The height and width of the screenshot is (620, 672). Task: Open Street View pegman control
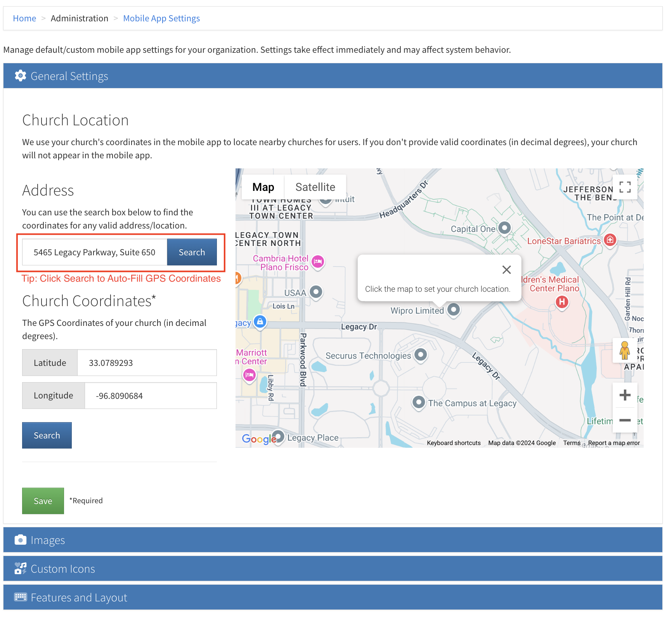[625, 350]
